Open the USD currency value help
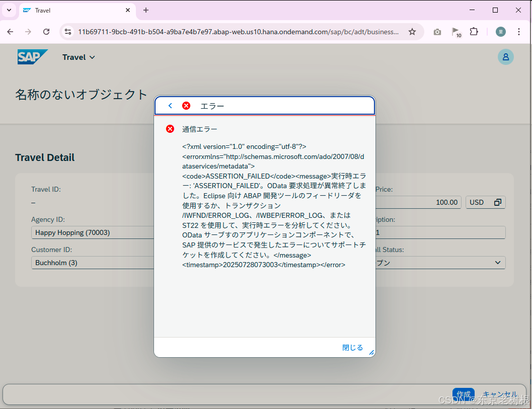 click(498, 202)
